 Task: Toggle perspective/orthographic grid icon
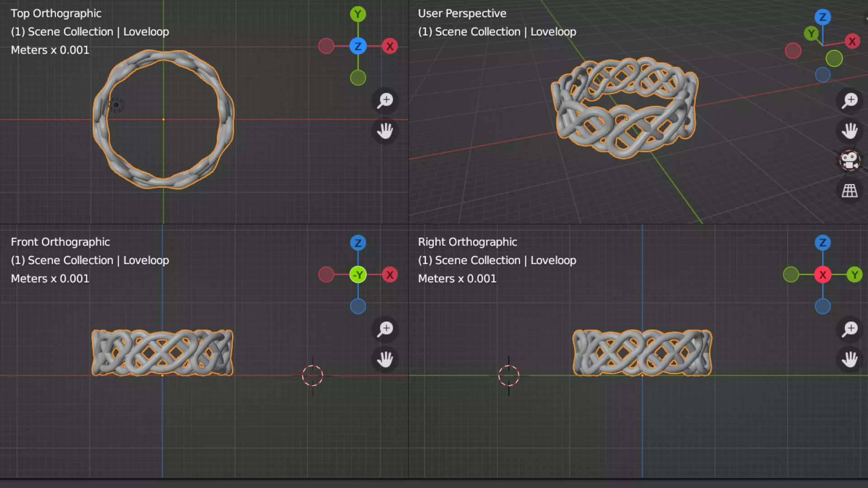pyautogui.click(x=849, y=191)
